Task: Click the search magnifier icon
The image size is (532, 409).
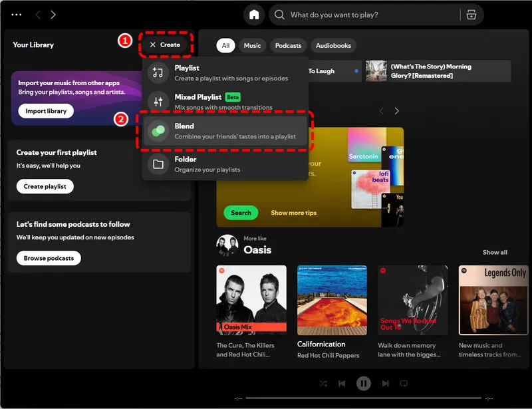Action: click(x=279, y=15)
